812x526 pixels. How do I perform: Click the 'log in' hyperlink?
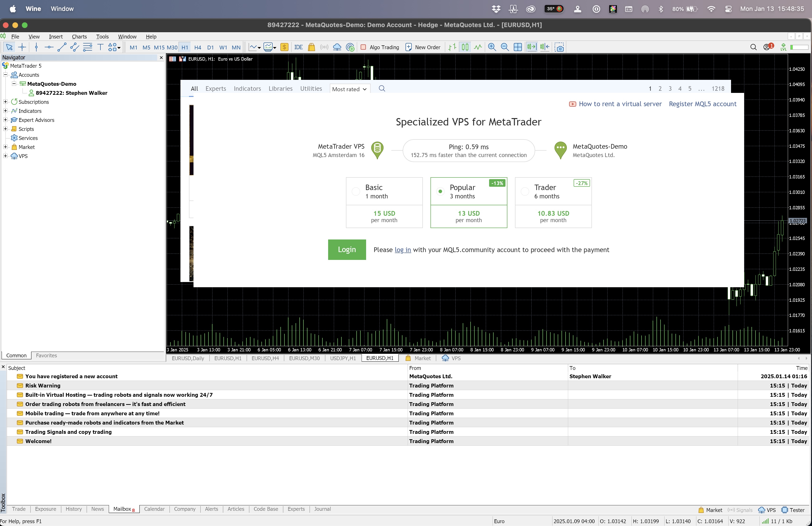403,250
